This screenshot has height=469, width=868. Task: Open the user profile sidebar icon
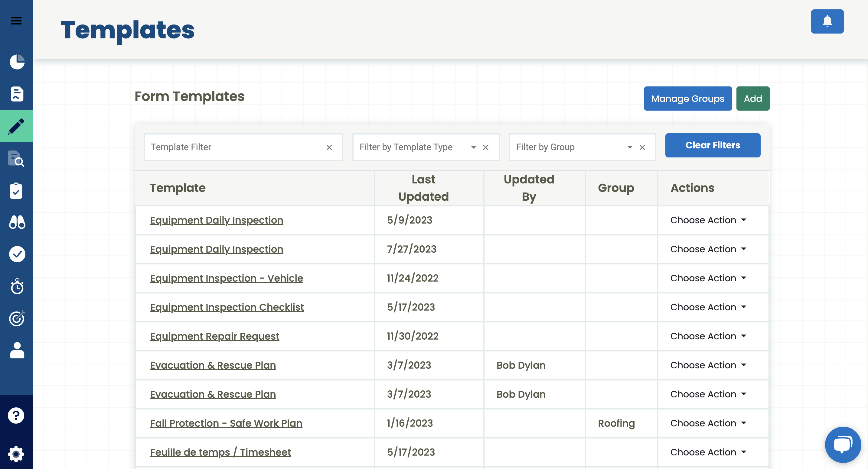click(x=17, y=351)
